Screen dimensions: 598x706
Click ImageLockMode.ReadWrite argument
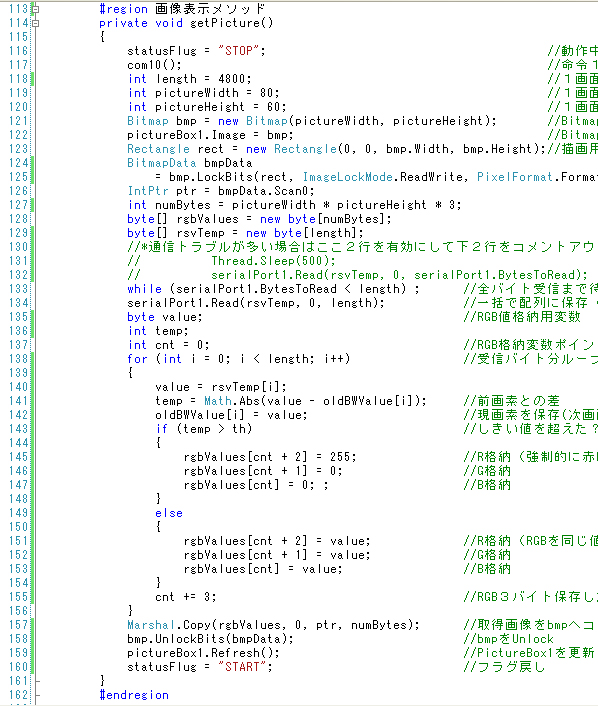382,176
